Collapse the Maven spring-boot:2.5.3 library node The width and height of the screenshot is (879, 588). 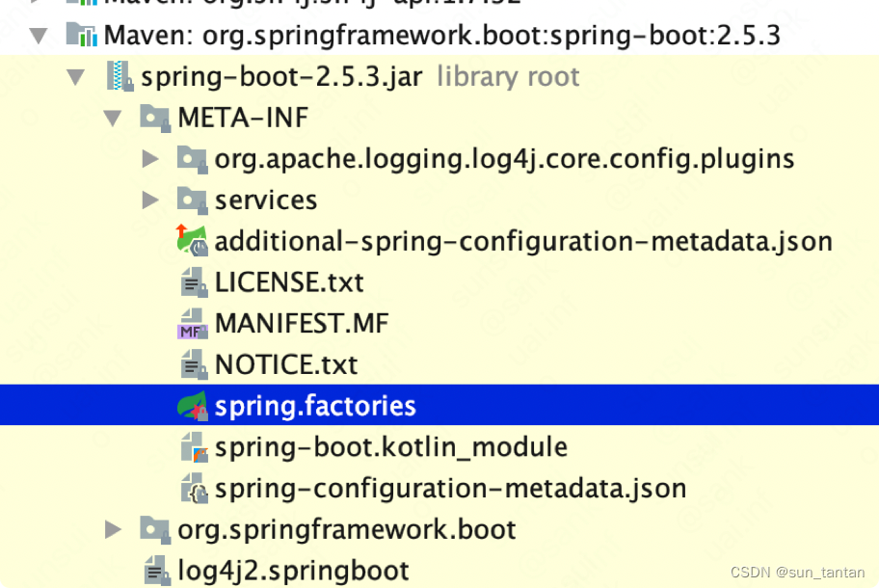click(x=37, y=35)
